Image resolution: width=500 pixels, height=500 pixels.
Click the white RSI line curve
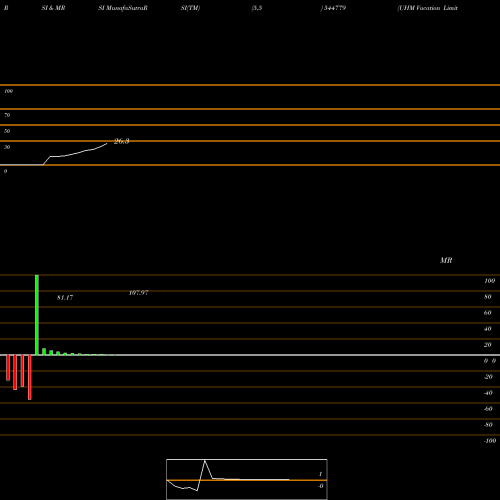click(x=75, y=153)
